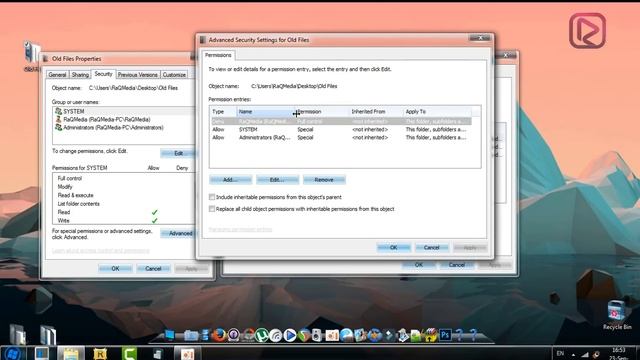Open the Customize tab
Image resolution: width=640 pixels, height=360 pixels.
(174, 75)
